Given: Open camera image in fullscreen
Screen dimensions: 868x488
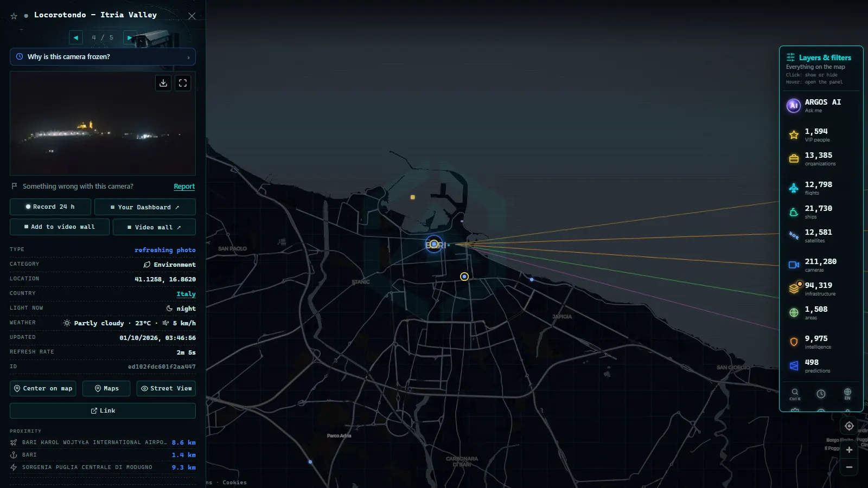Looking at the screenshot, I should pyautogui.click(x=183, y=83).
